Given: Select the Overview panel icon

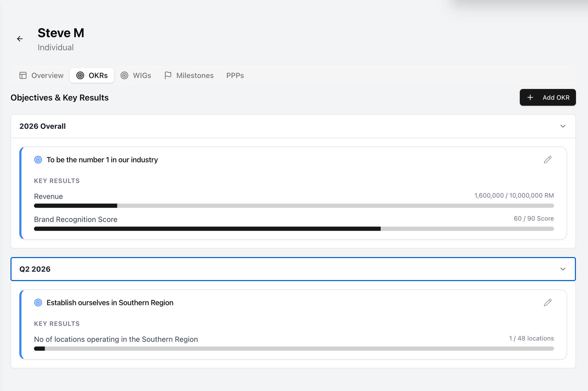Looking at the screenshot, I should click(x=23, y=75).
